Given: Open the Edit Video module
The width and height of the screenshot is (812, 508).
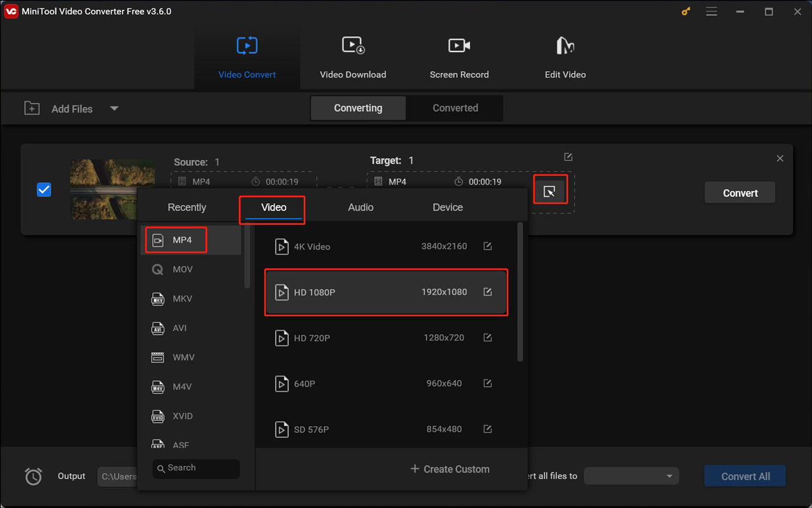Looking at the screenshot, I should pyautogui.click(x=565, y=58).
